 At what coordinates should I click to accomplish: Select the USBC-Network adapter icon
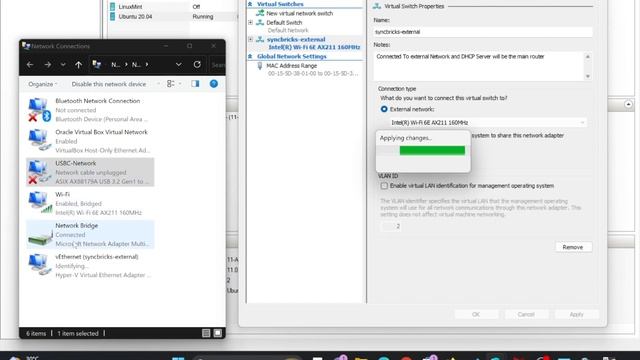tap(39, 171)
